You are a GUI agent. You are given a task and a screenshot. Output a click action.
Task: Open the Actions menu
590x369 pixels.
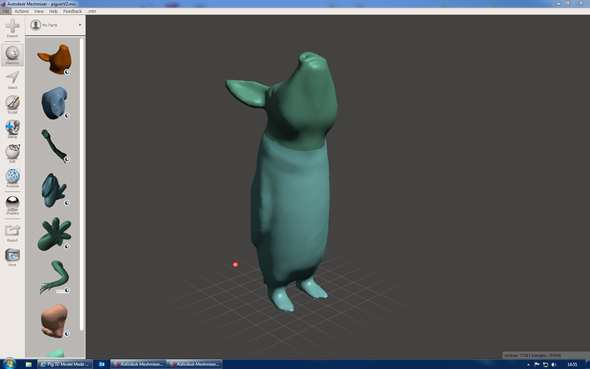click(21, 11)
